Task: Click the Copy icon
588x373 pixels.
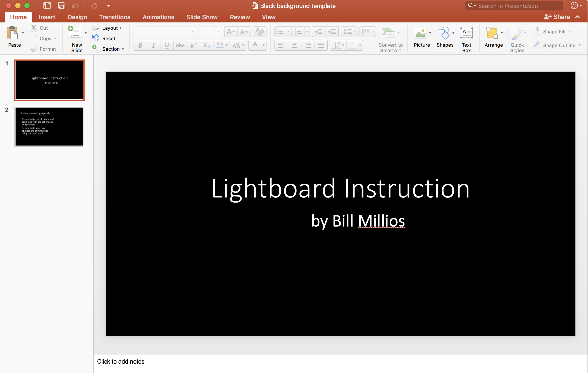Action: (34, 38)
